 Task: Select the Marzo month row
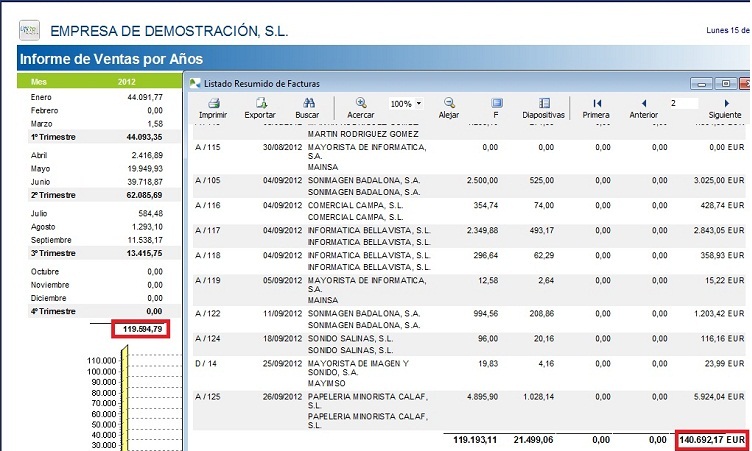coord(99,124)
